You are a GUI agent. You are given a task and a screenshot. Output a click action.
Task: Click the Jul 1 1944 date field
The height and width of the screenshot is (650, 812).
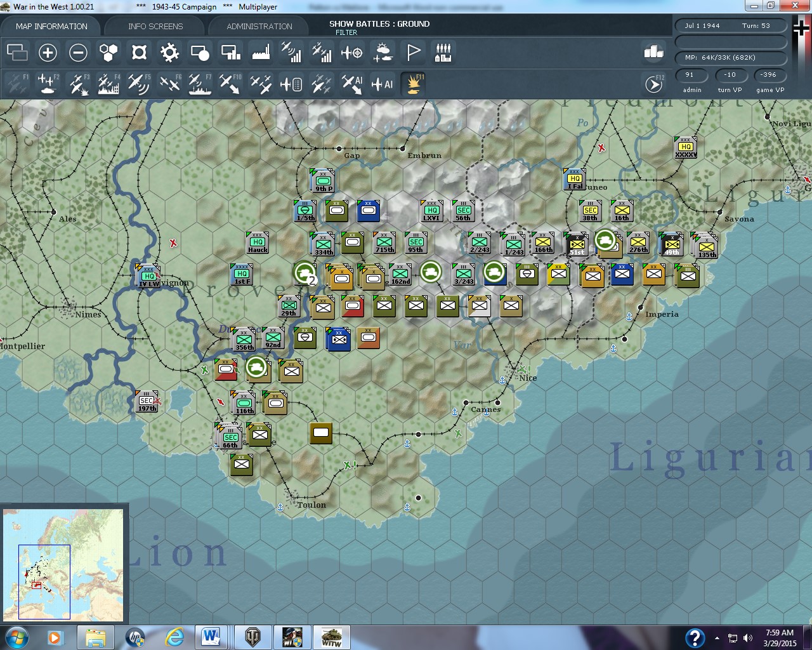731,26
